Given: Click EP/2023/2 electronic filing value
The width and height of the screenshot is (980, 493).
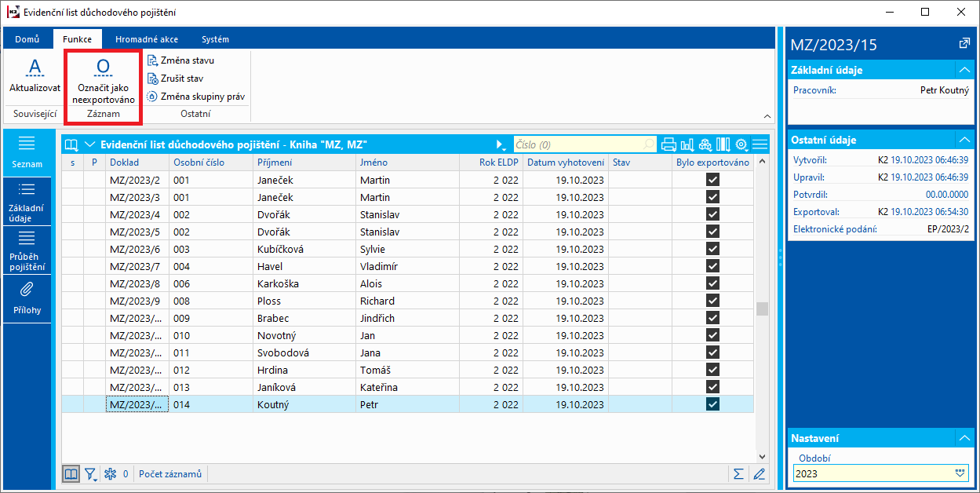Looking at the screenshot, I should click(948, 229).
